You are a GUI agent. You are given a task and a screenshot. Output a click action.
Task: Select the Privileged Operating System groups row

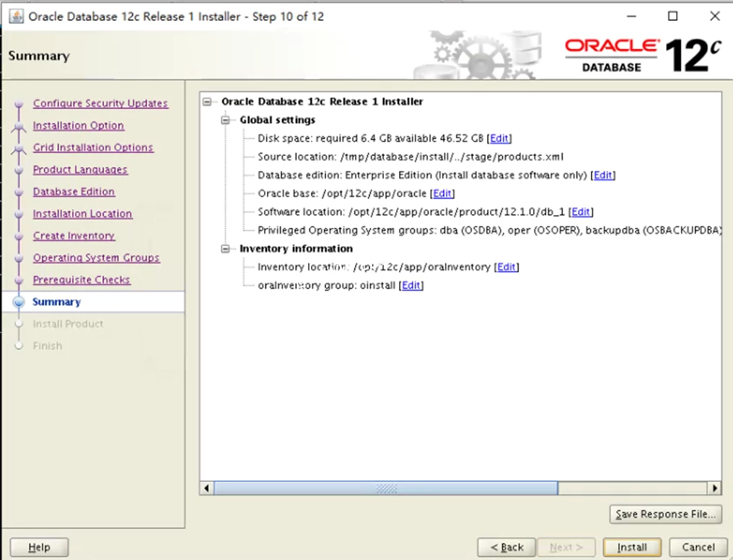(489, 230)
